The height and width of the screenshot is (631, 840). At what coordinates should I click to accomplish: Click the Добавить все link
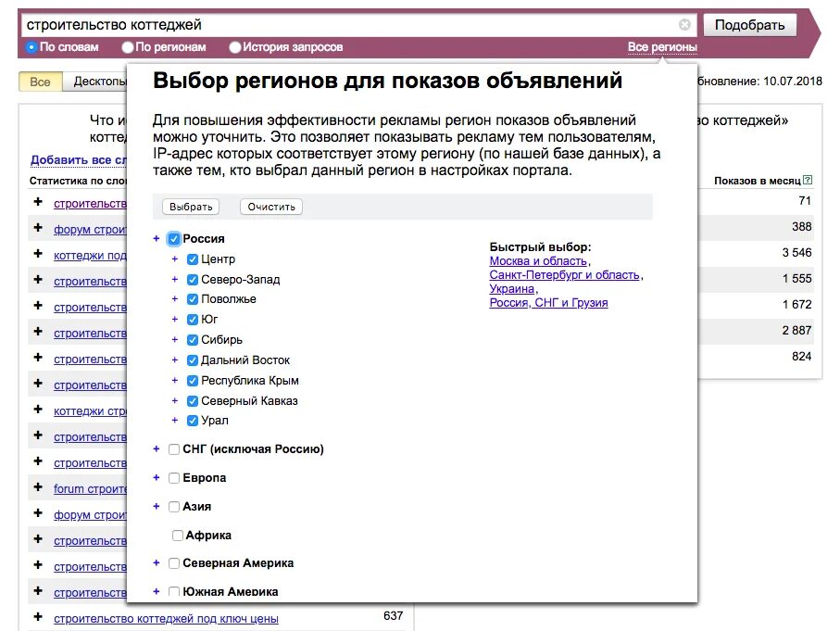coord(78,159)
